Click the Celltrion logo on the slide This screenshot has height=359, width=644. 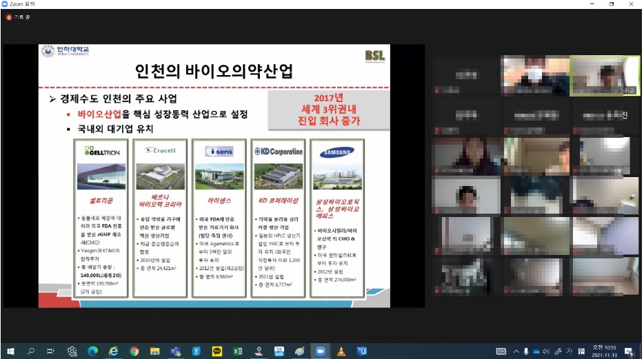click(x=102, y=151)
